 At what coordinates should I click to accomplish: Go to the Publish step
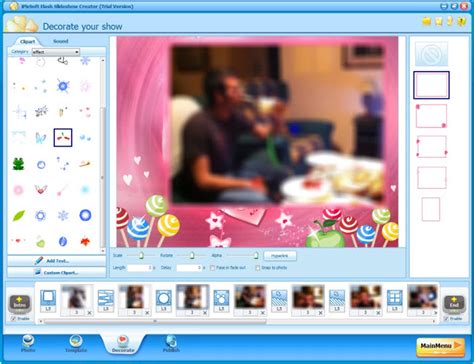point(171,344)
